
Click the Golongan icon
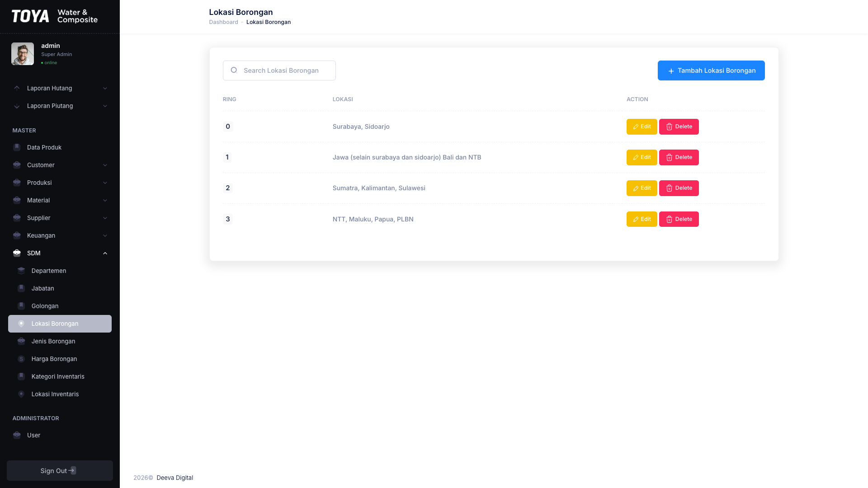21,306
